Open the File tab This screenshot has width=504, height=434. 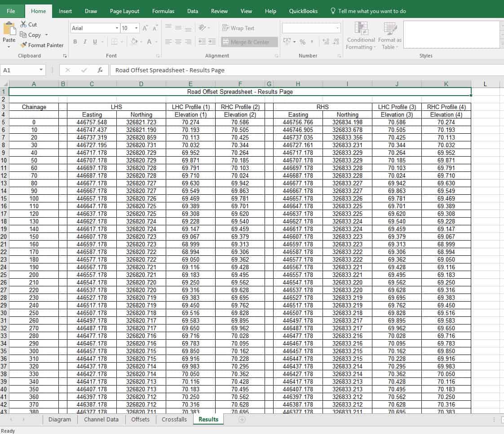(11, 11)
